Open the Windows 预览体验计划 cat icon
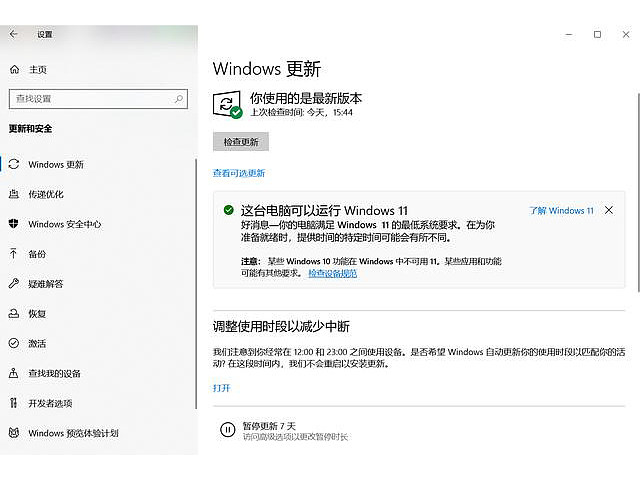Viewport: 640px width, 480px height. coord(14,433)
